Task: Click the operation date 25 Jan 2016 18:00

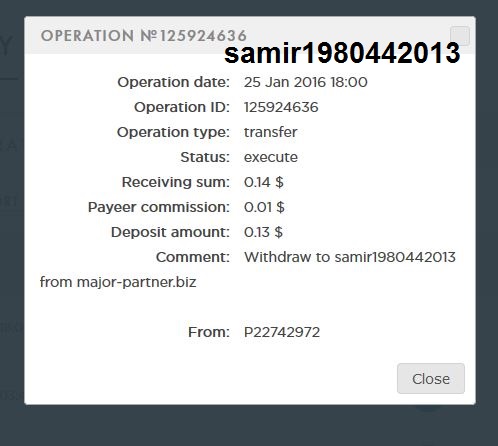Action: 306,82
